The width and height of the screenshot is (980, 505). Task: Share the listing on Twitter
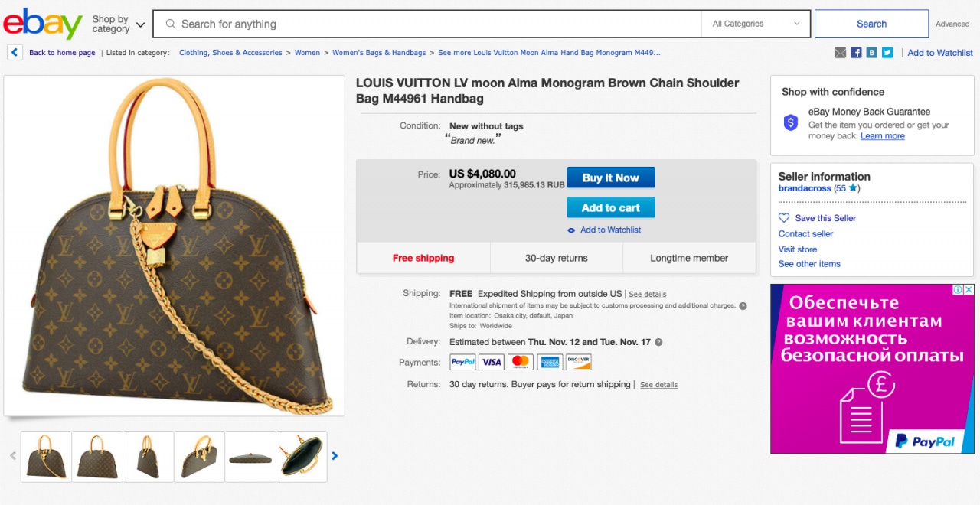887,53
